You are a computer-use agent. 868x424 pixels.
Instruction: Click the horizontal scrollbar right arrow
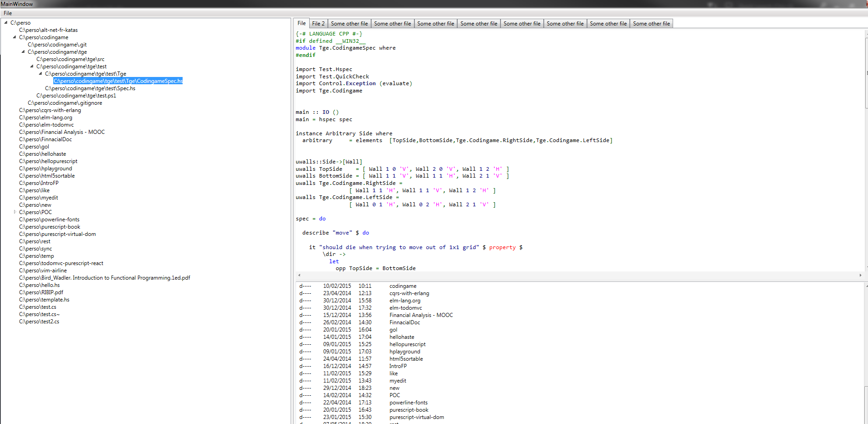coord(860,275)
